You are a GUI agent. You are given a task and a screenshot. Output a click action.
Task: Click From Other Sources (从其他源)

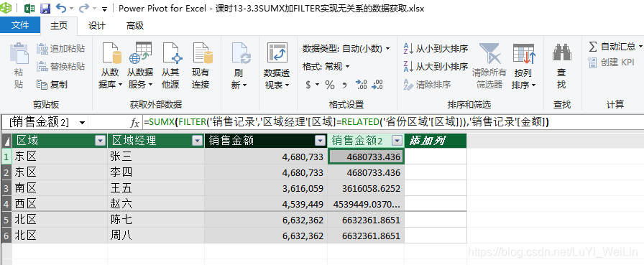coord(170,65)
